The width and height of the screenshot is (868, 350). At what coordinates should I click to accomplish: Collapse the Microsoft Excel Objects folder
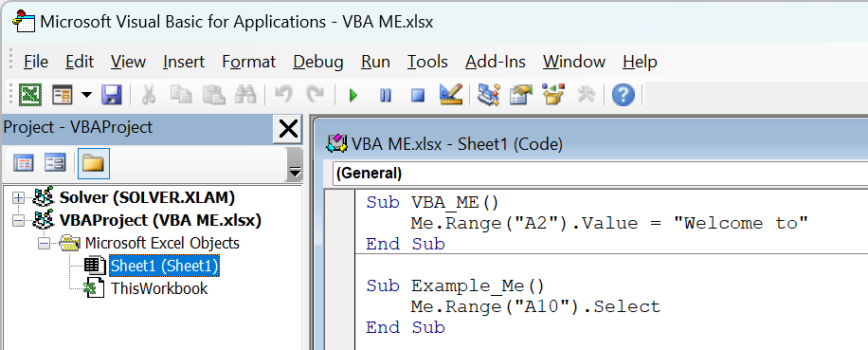coord(44,243)
